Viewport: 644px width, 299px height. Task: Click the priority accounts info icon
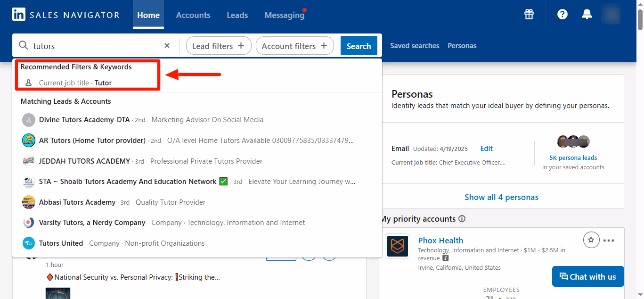tap(462, 219)
